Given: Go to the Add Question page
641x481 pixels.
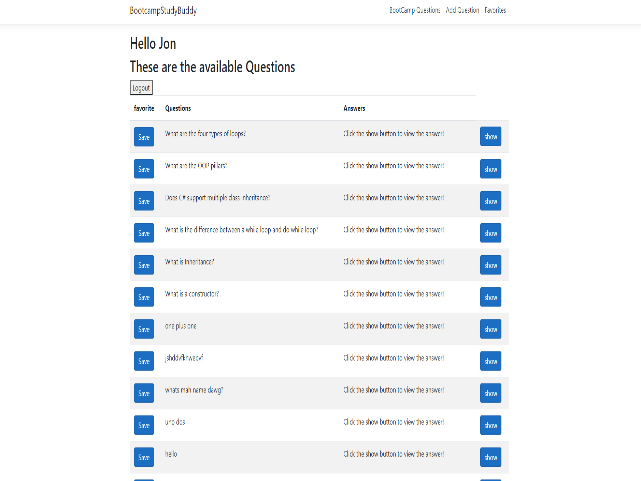Looking at the screenshot, I should 462,10.
